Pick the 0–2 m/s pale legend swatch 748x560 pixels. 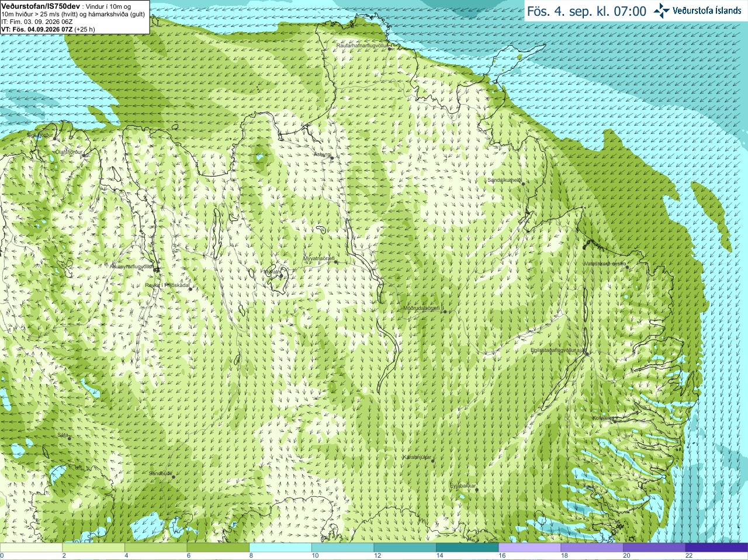click(x=31, y=548)
